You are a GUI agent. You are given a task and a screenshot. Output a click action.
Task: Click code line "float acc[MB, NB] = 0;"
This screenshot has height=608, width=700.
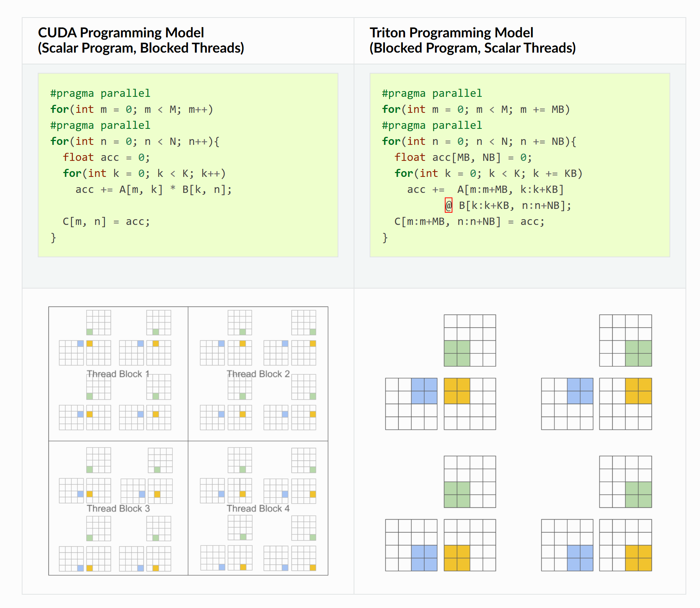point(463,157)
